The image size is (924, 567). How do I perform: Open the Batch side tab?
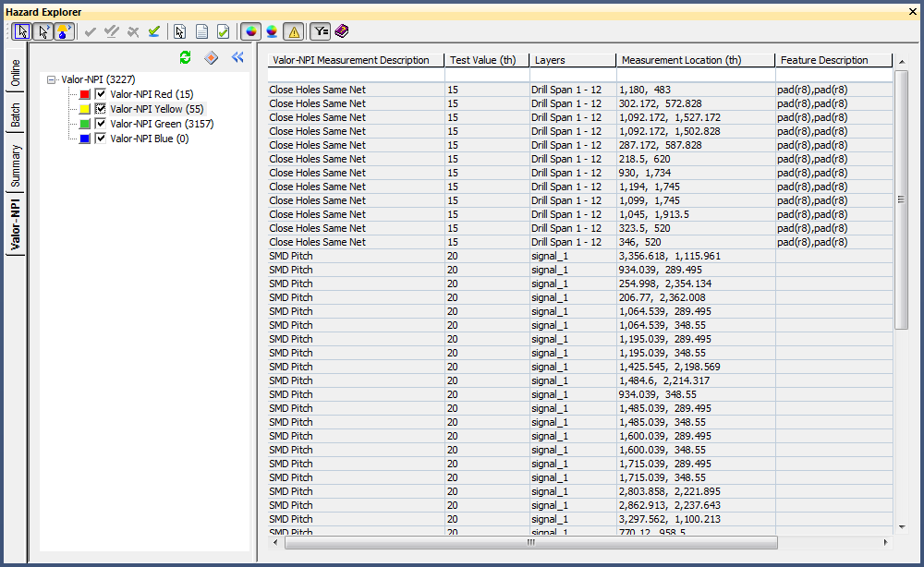coord(16,115)
